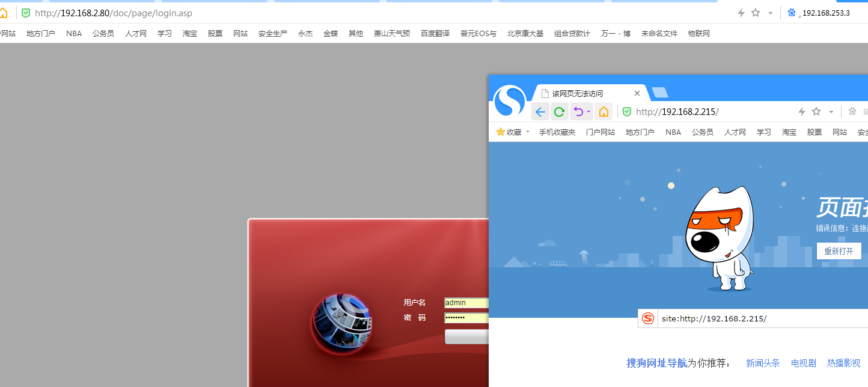Screen dimensions: 868x387
Task: Click the red Sogou S icon in search box
Action: click(647, 318)
